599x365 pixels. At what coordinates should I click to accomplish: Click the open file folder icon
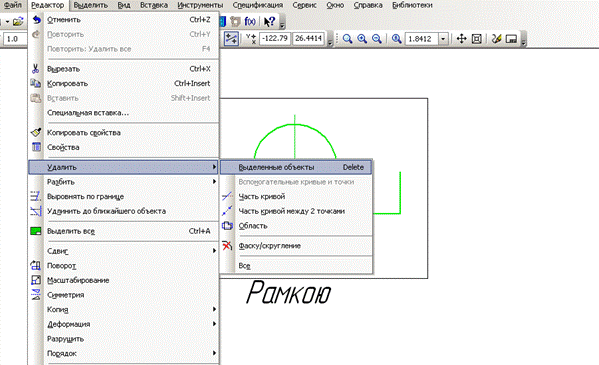[x=18, y=22]
